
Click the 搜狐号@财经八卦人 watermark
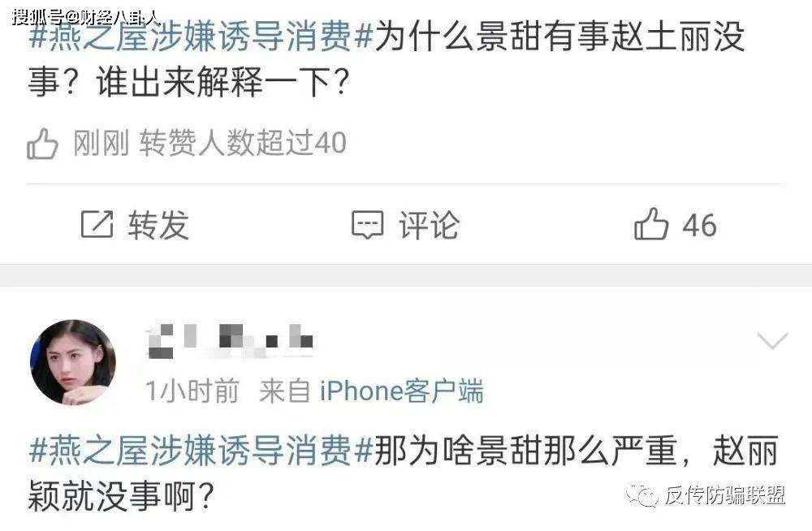coord(85,17)
